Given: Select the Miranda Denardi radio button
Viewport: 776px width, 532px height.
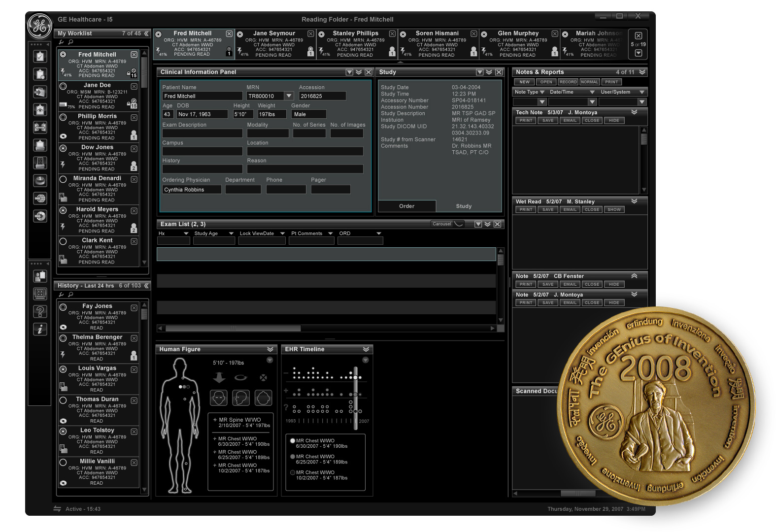Looking at the screenshot, I should tap(63, 179).
